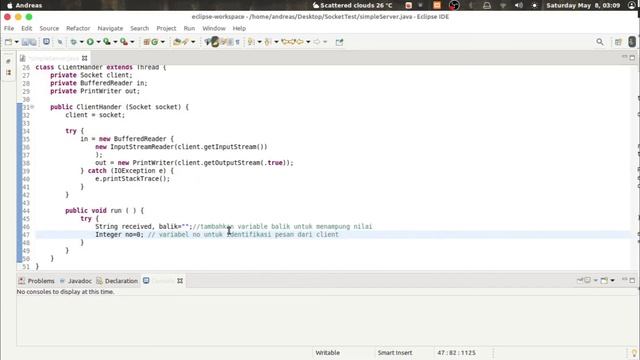Screen dimensions: 640x360
Task: Click the 47 : 82 : 1125 cursor position
Action: coord(456,353)
